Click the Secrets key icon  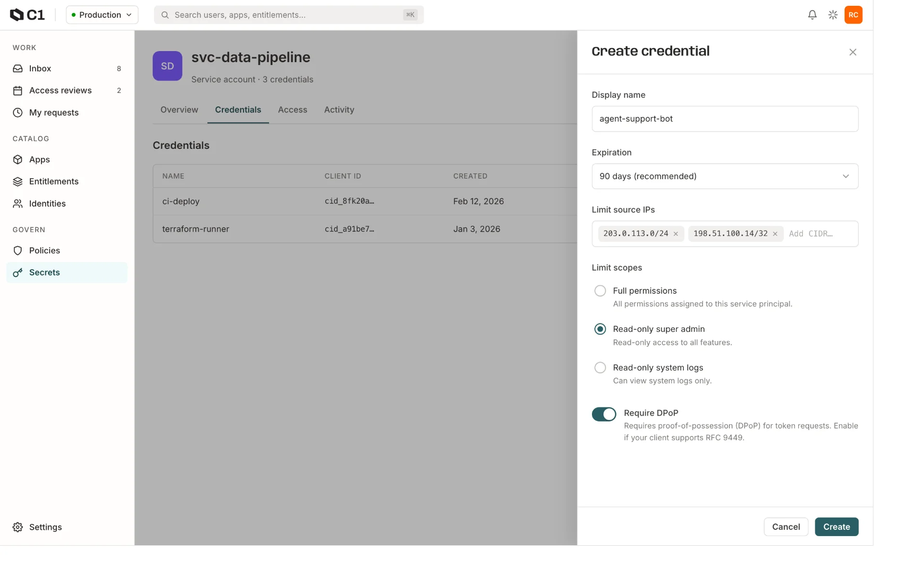[x=18, y=273]
